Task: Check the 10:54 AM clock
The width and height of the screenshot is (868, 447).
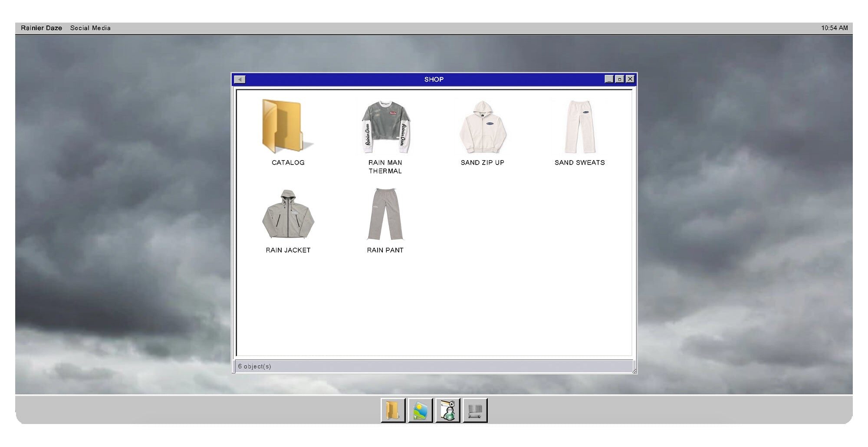Action: 834,28
